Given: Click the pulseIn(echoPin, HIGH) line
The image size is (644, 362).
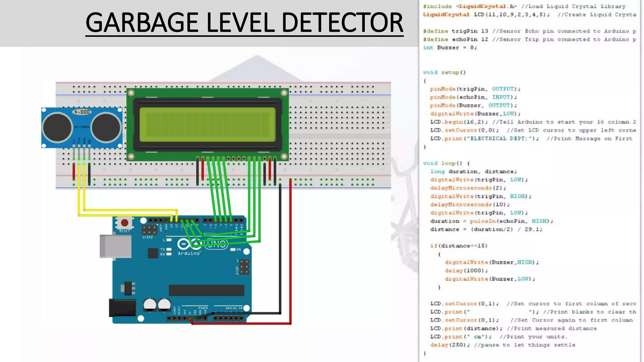Looking at the screenshot, I should click(491, 221).
